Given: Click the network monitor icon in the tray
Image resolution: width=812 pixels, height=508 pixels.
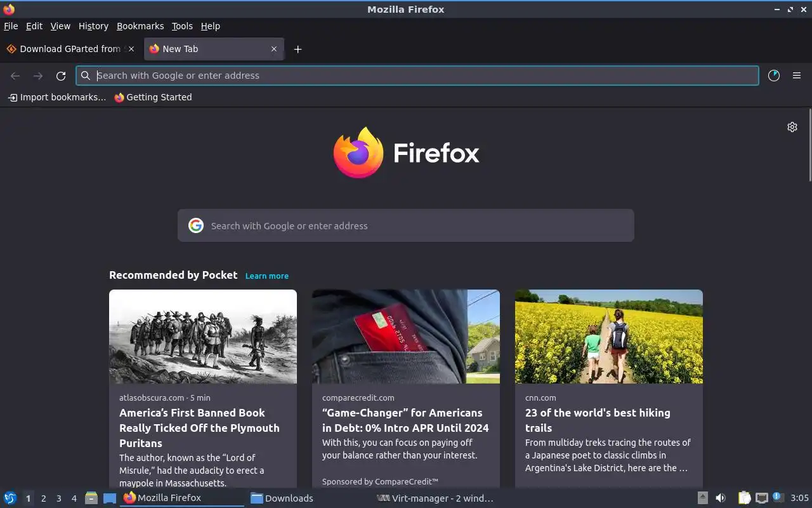Looking at the screenshot, I should 762,498.
